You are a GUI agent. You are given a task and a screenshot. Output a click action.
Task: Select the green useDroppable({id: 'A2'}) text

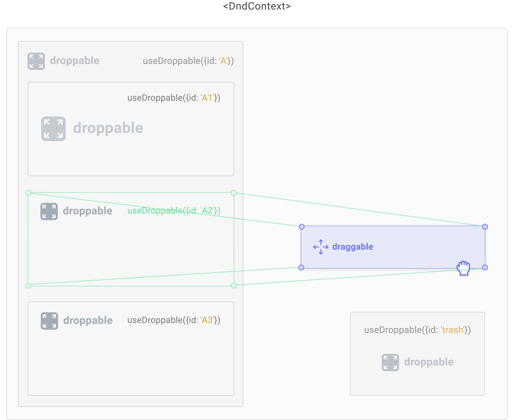tap(174, 211)
